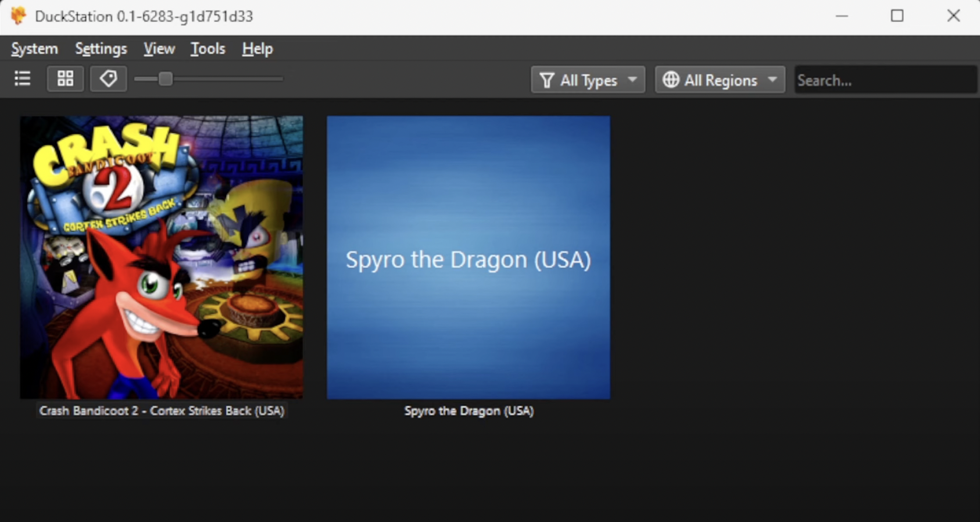Open the All Types filter dropdown
Screen dimensions: 980x522
(x=588, y=80)
